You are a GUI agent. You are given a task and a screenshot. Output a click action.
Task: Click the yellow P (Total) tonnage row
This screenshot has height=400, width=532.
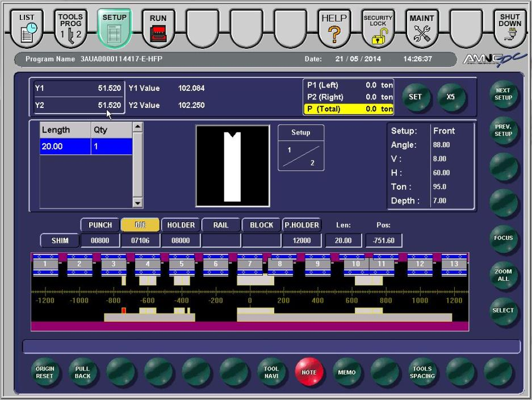349,109
